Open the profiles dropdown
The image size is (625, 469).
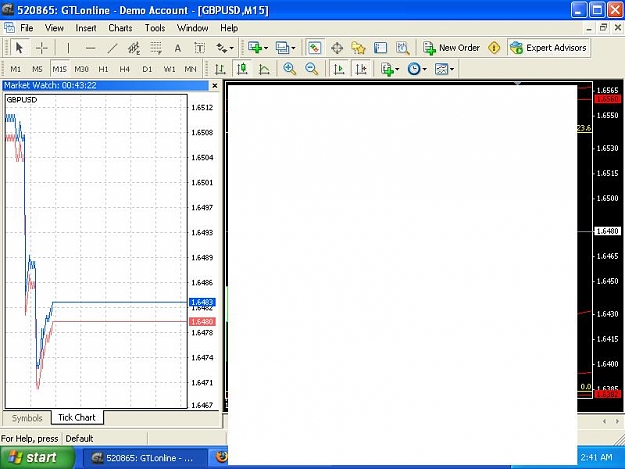pos(285,48)
